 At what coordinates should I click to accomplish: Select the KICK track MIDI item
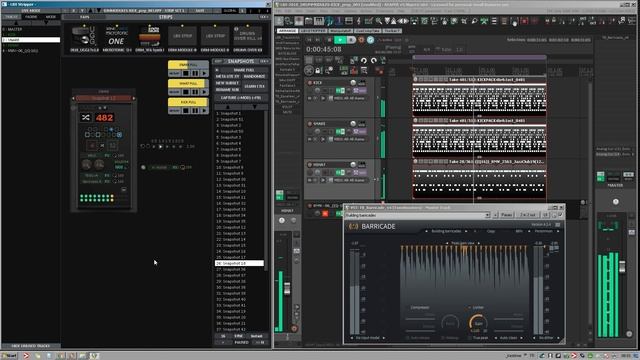point(479,96)
